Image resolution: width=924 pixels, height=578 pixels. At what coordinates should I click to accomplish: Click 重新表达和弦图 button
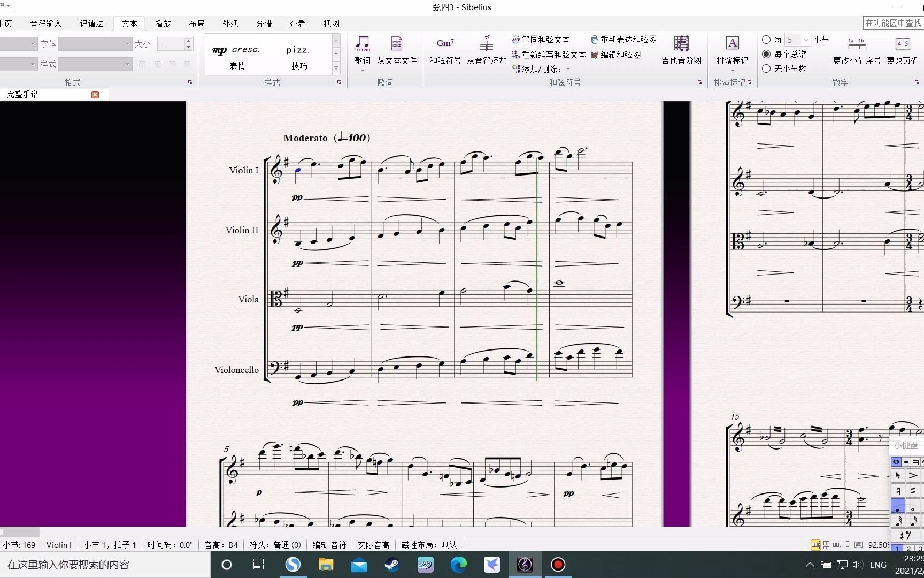[623, 40]
